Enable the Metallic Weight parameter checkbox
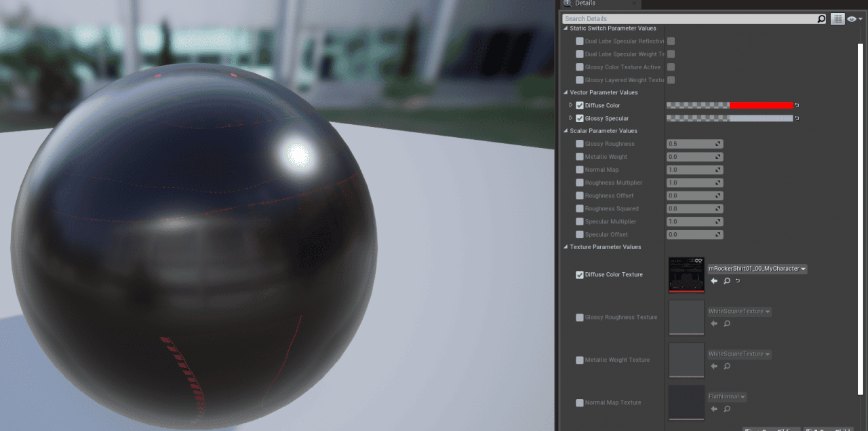The image size is (868, 431). (x=579, y=157)
